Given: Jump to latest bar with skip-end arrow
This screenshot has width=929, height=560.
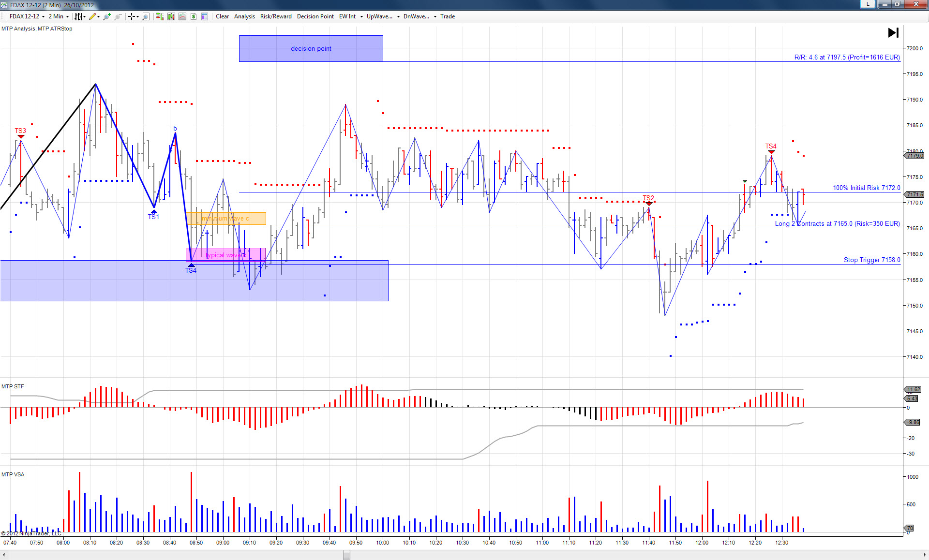Looking at the screenshot, I should click(893, 32).
